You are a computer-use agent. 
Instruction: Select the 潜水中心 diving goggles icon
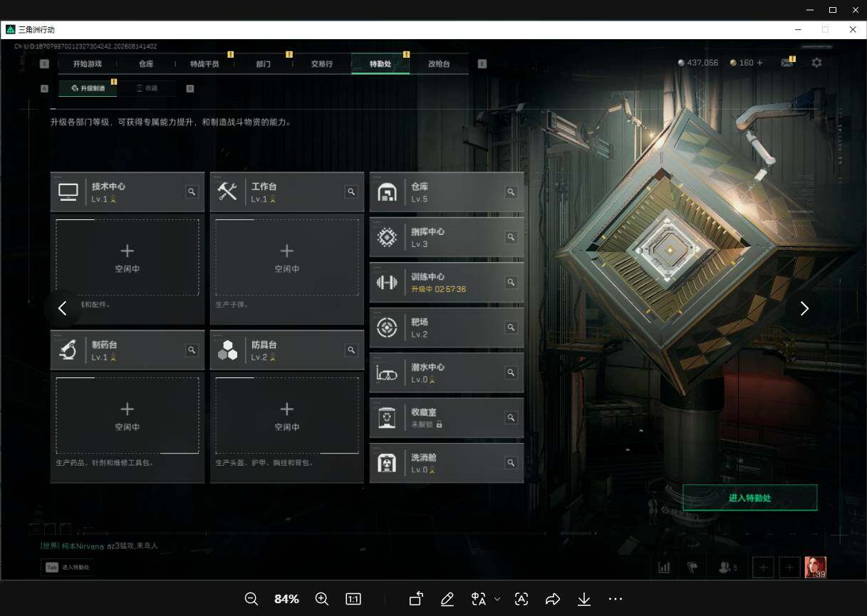tap(387, 373)
